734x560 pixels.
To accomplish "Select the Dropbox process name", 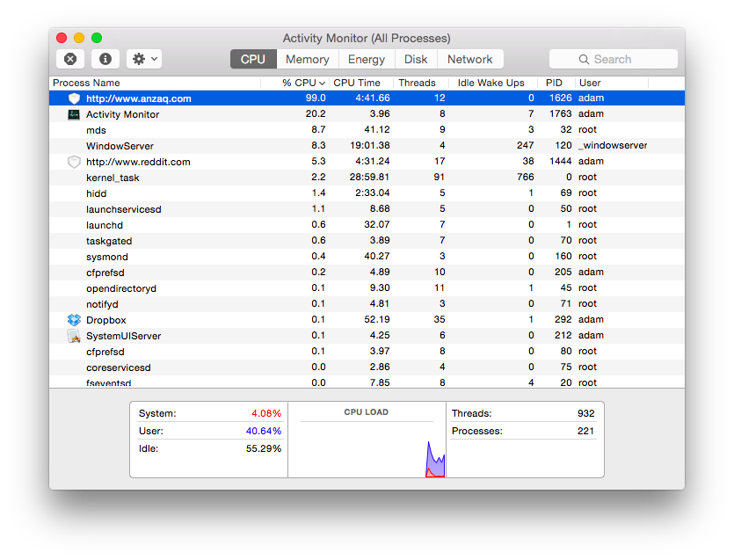I will click(106, 320).
